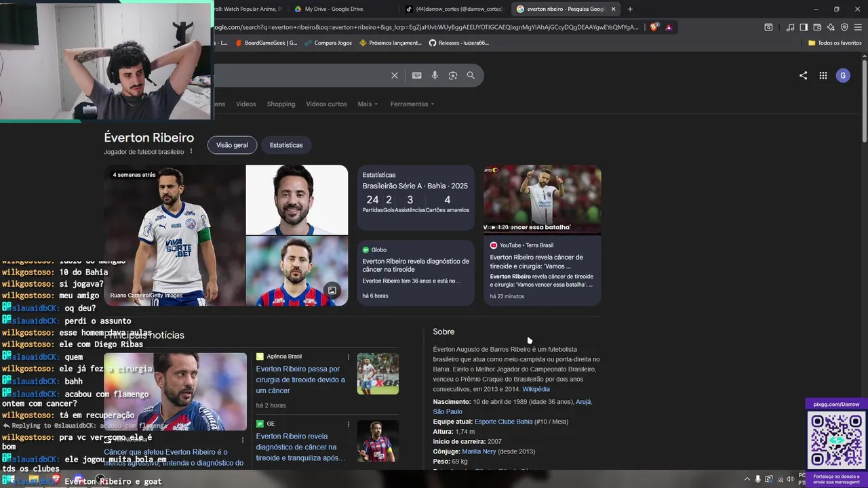
Task: Open the Bahia white jersey main photo
Action: [174, 235]
